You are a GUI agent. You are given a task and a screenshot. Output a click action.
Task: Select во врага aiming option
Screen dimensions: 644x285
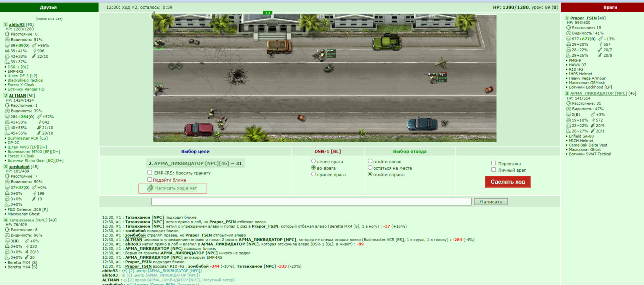tap(314, 168)
